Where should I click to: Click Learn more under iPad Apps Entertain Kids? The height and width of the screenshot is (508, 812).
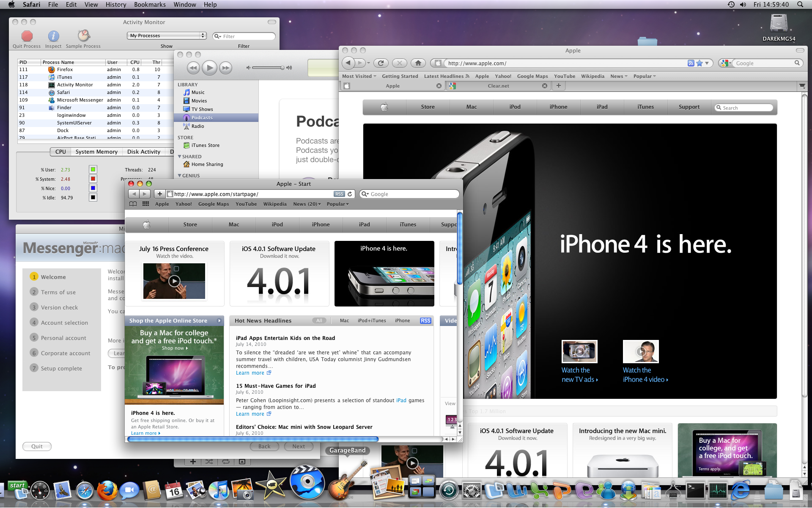(253, 373)
